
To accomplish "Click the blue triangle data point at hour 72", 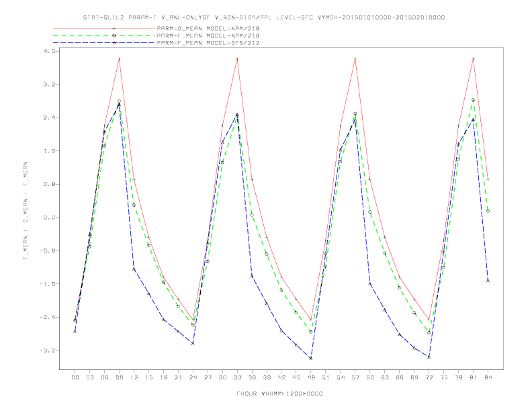I will 429,357.
